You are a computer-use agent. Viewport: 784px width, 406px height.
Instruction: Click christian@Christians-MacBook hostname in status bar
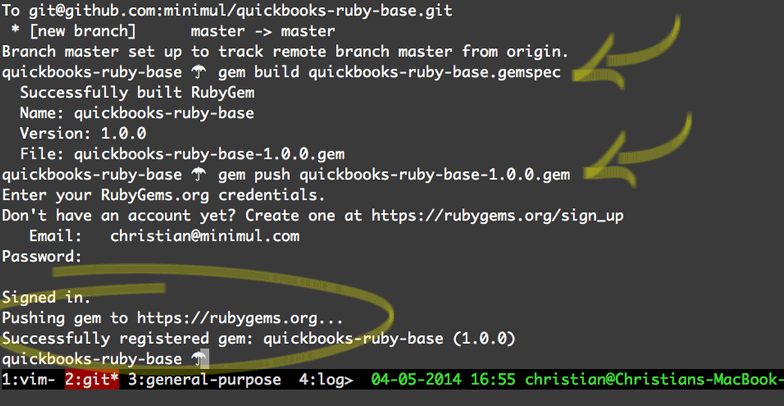pos(654,380)
